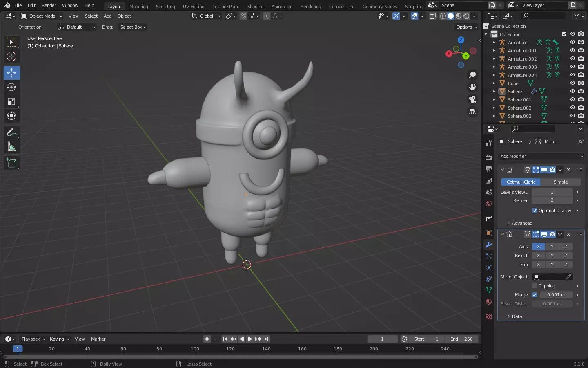Open the Scene properties tab
Viewport: 588px width, 368px height.
pyautogui.click(x=489, y=192)
